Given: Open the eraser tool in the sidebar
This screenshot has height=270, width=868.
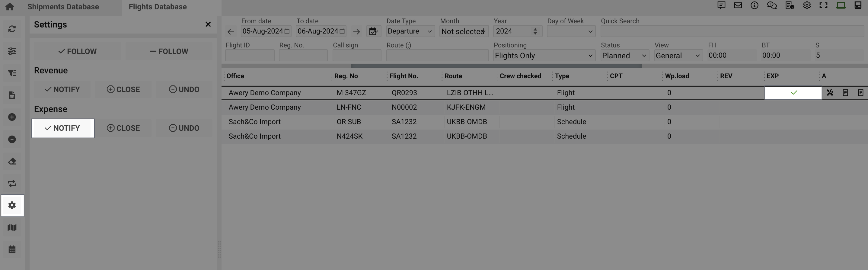Looking at the screenshot, I should tap(12, 162).
